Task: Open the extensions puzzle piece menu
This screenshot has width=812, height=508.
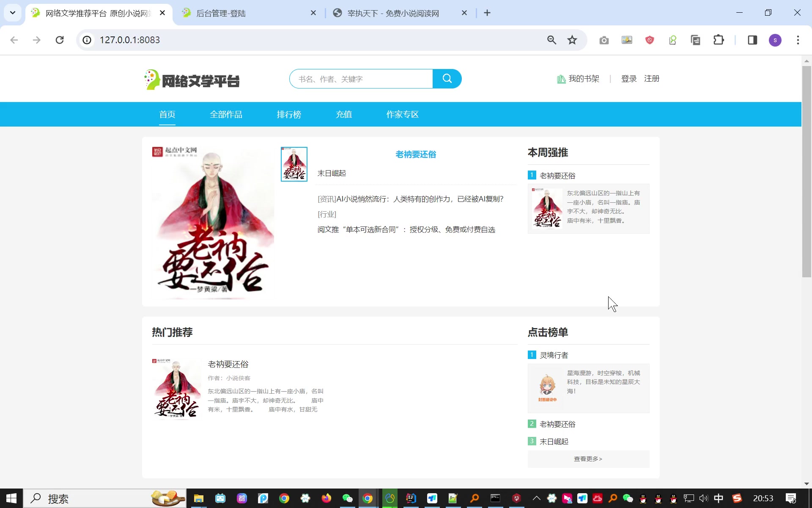Action: coord(719,40)
